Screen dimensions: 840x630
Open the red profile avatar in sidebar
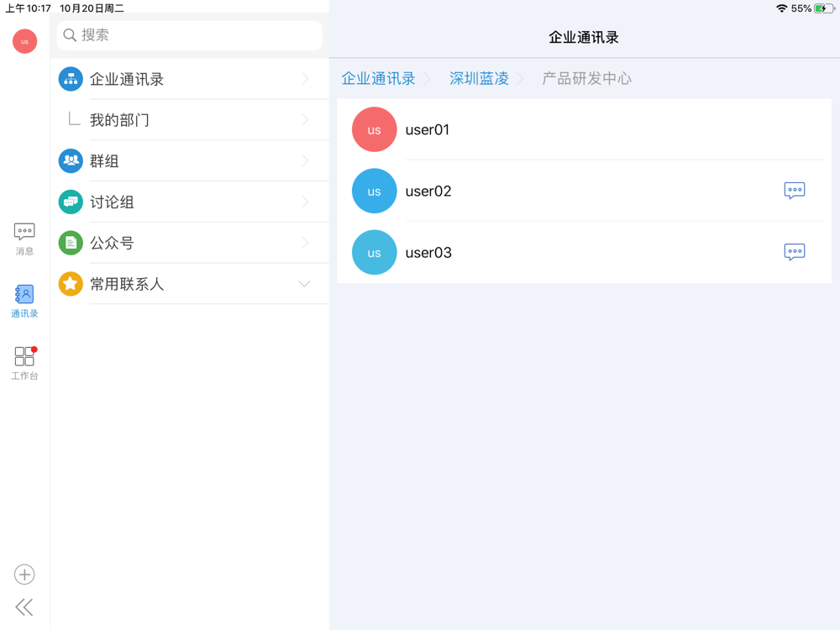[24, 41]
